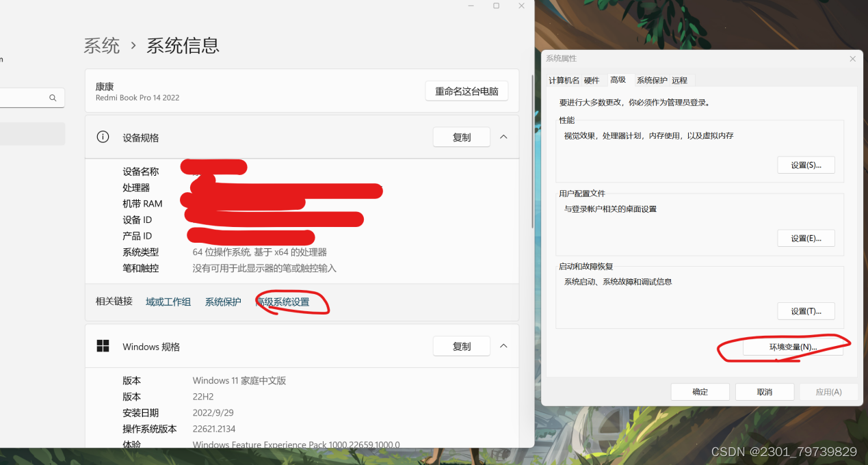Click the 系统启动、系统故障和调试信息 text
This screenshot has height=465, width=868.
point(618,281)
